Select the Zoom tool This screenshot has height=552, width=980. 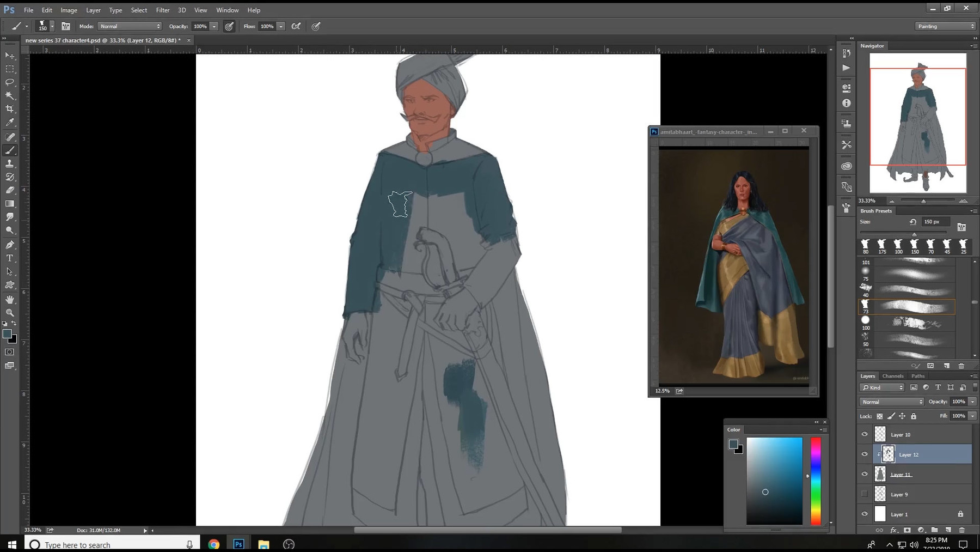(x=9, y=312)
